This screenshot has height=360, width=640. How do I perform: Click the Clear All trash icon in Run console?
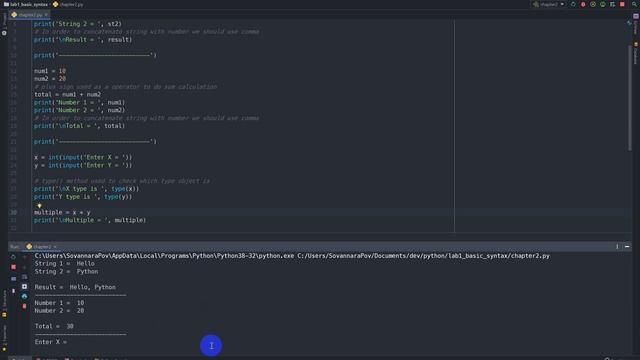(x=24, y=306)
